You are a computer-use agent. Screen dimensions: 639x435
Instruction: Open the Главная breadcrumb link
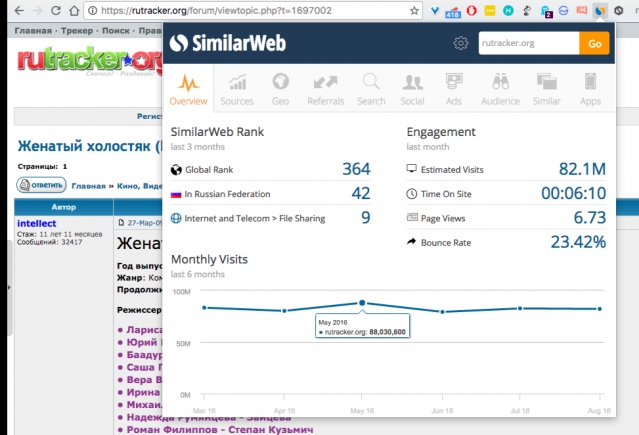coord(88,186)
